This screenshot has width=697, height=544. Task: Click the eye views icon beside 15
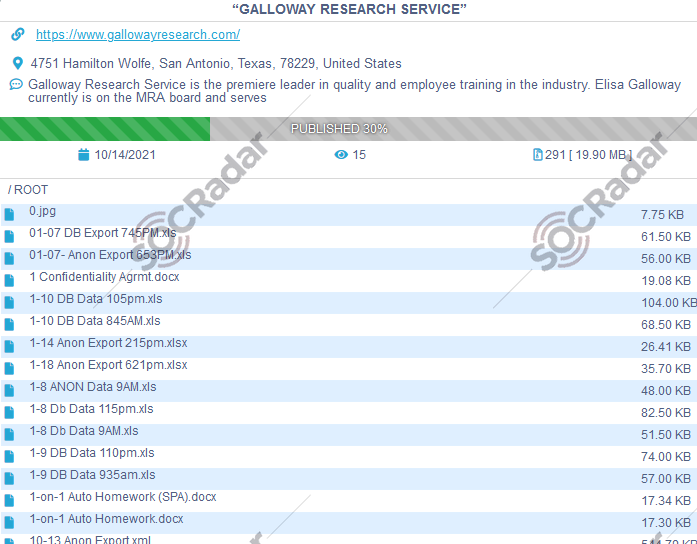coord(341,155)
